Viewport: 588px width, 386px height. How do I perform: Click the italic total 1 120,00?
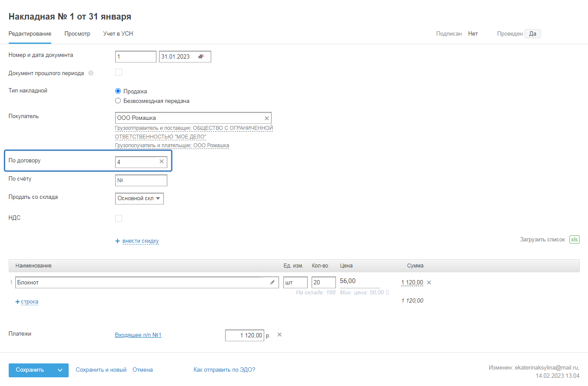tap(412, 300)
